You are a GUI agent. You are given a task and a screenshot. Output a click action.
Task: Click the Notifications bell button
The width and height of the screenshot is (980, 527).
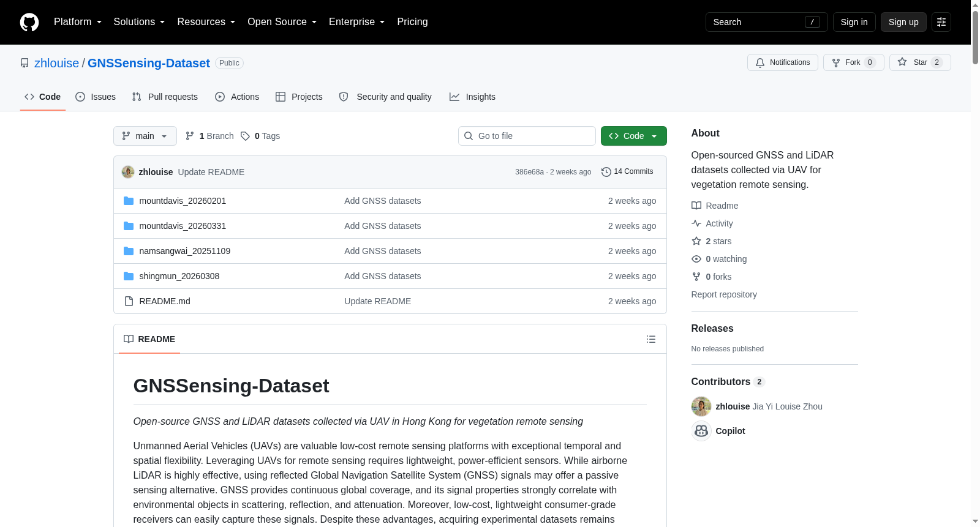[x=783, y=62]
